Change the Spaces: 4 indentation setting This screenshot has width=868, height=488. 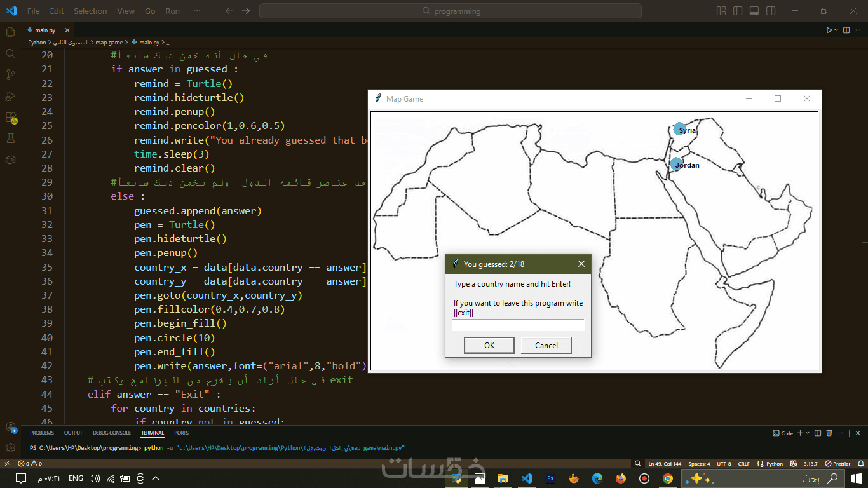(699, 464)
